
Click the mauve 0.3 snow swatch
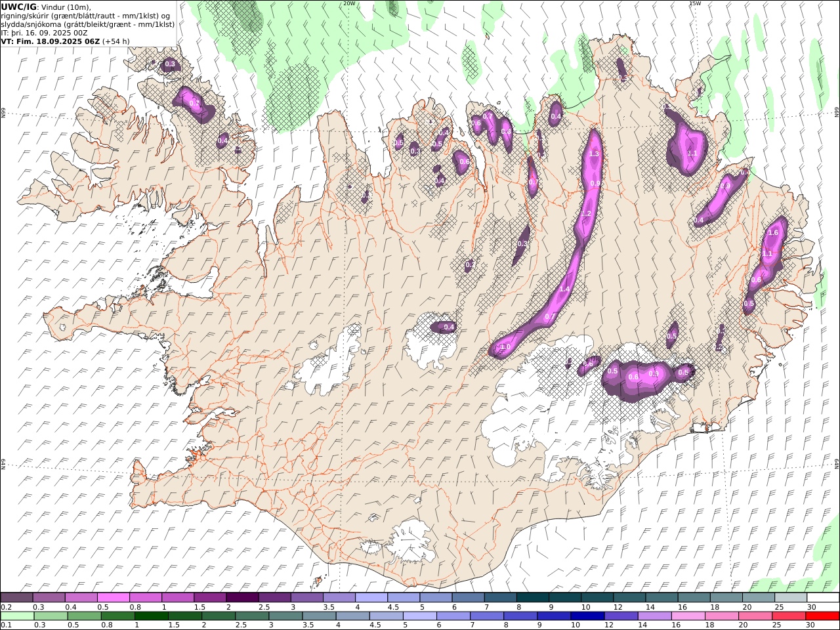[49, 597]
